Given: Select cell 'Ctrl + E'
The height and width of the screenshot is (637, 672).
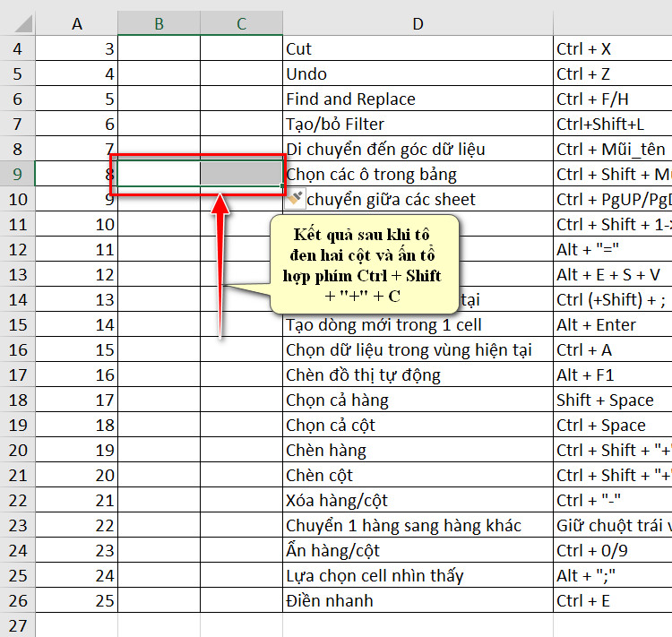Looking at the screenshot, I should coord(613,600).
